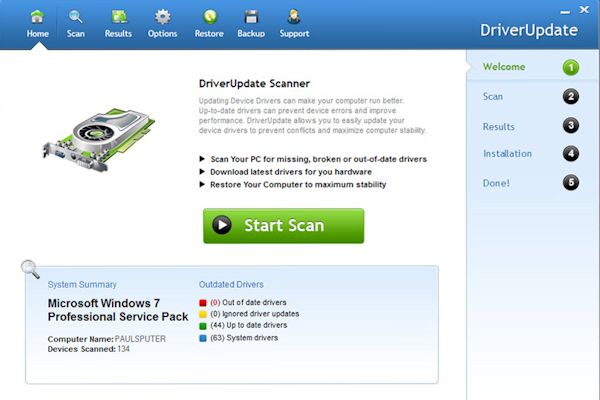The image size is (600, 400).
Task: Click the Support person icon
Action: [294, 17]
